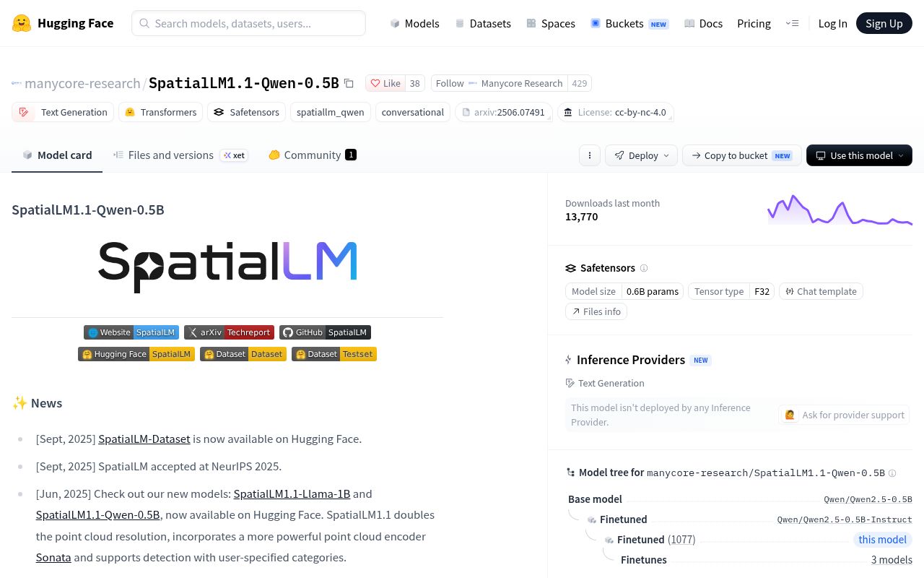The image size is (924, 578).
Task: Open the Chat template viewer
Action: (821, 291)
